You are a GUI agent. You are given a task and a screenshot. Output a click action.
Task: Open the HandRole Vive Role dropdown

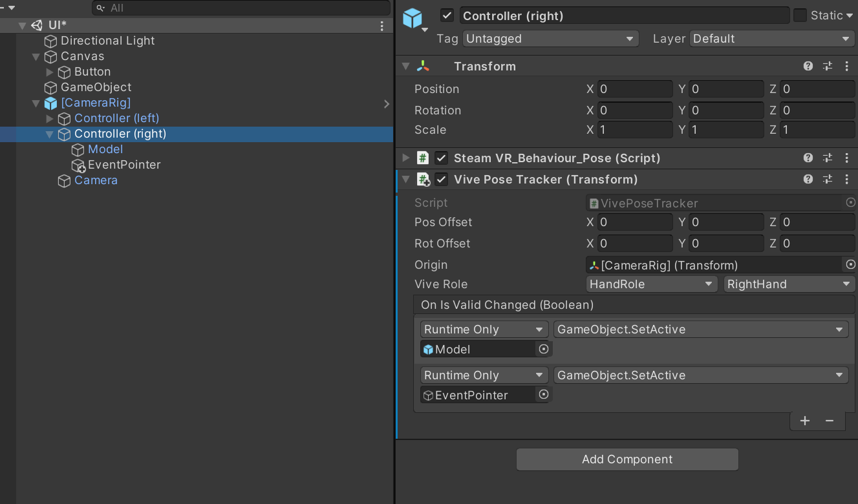point(652,284)
